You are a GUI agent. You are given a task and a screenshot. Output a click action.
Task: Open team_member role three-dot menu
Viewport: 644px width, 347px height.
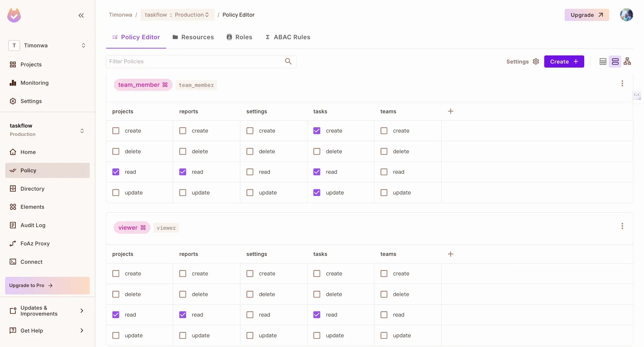coord(622,83)
